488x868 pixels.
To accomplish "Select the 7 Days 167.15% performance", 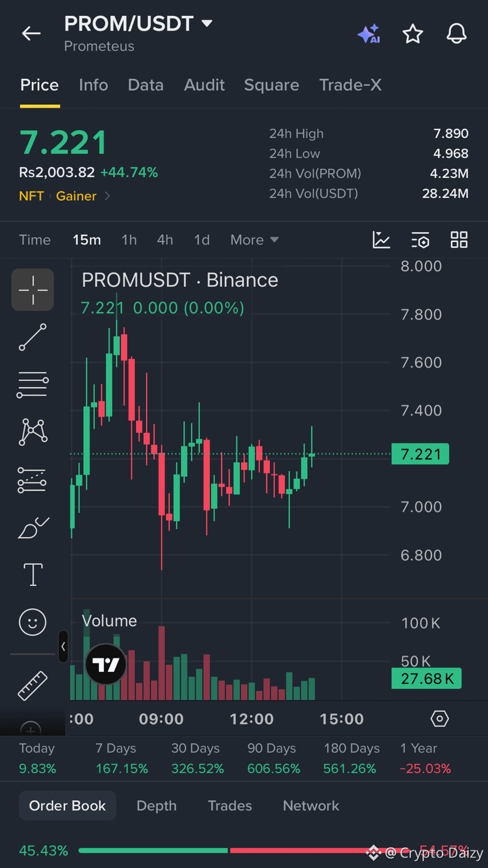I will pos(121,758).
